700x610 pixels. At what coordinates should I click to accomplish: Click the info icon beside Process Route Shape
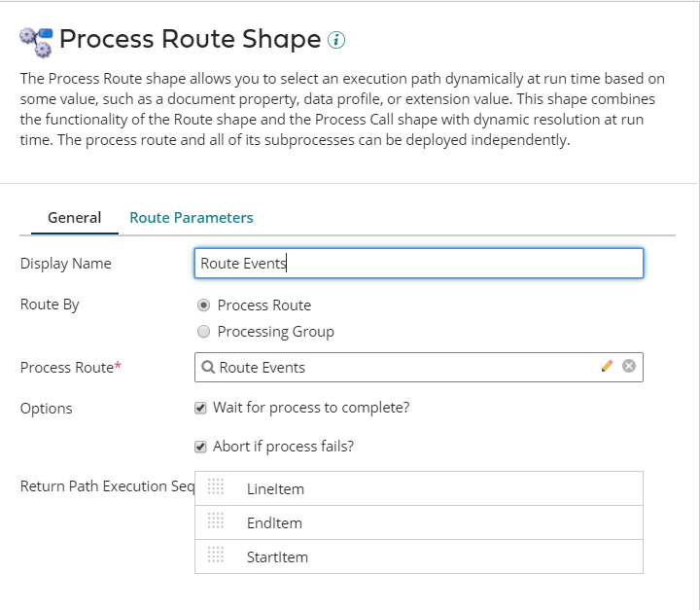(x=336, y=40)
